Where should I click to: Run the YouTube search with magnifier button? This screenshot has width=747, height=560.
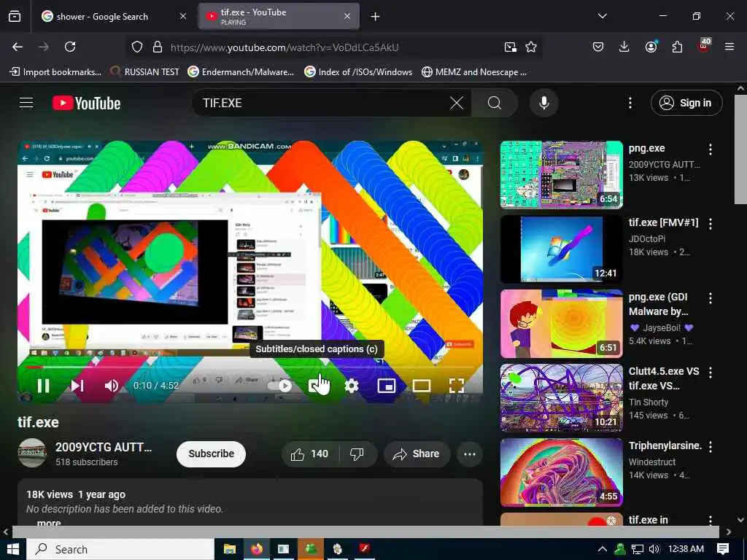coord(495,103)
